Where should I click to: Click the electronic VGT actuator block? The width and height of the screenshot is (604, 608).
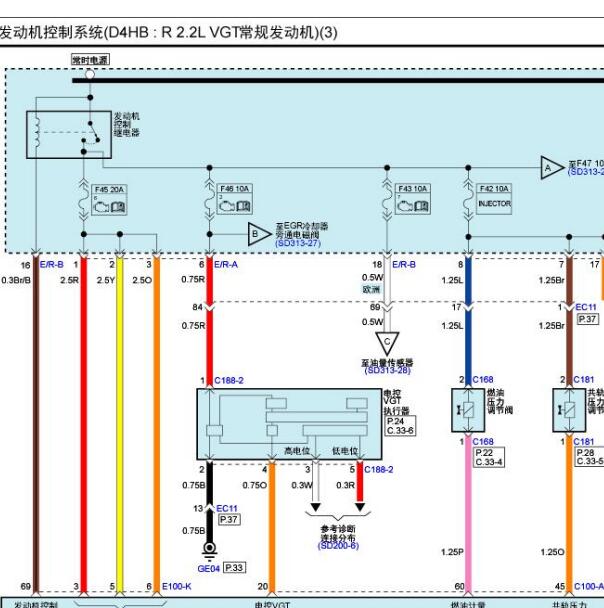(289, 424)
